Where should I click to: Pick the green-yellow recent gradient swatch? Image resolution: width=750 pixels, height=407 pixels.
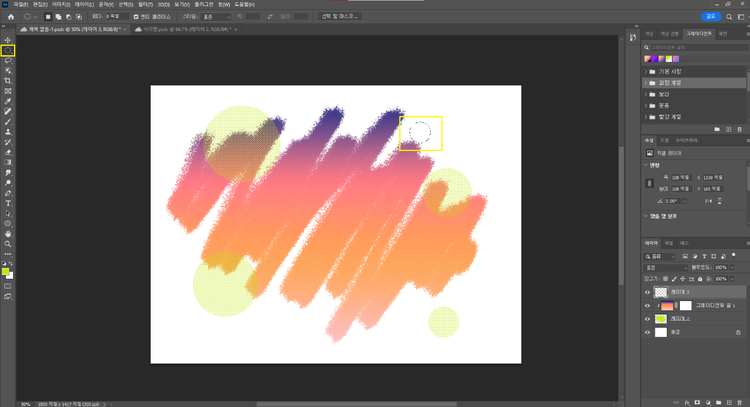coord(669,59)
